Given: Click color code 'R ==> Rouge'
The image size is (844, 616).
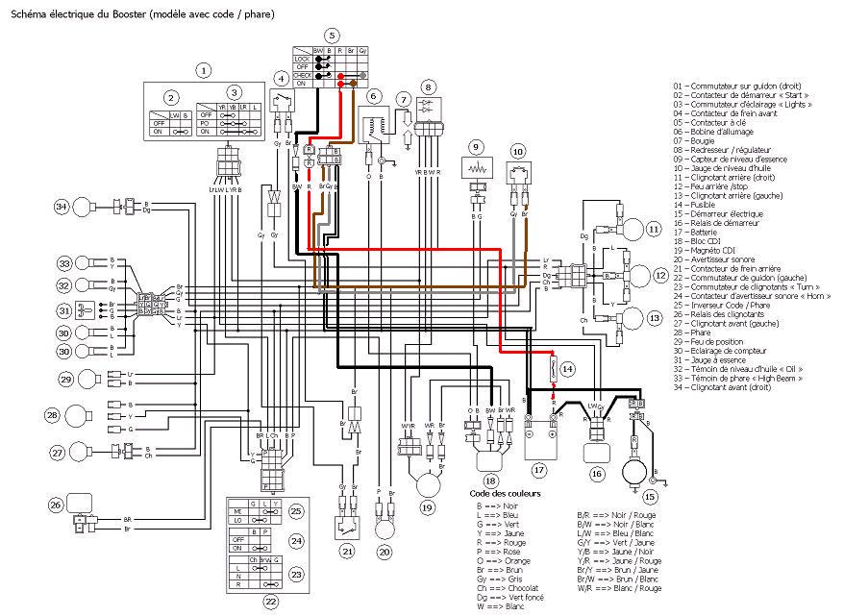Looking at the screenshot, I should pos(501,543).
